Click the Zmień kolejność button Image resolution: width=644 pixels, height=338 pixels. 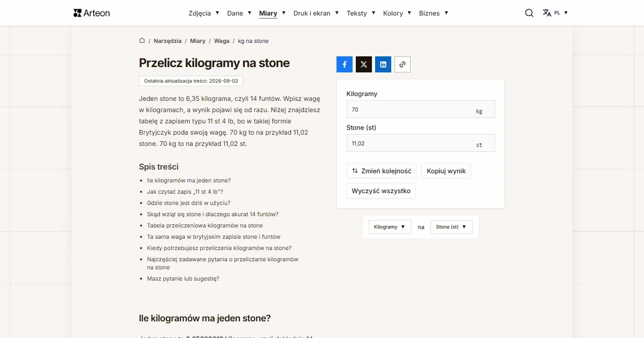pyautogui.click(x=382, y=171)
